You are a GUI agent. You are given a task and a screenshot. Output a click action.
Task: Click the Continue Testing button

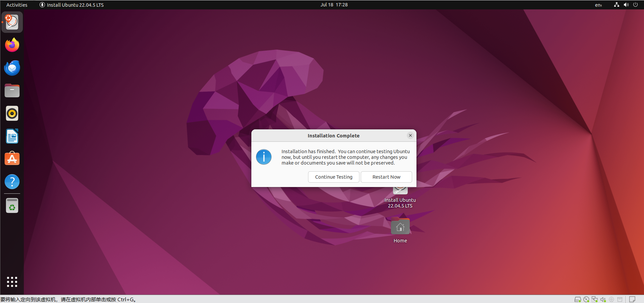[333, 177]
